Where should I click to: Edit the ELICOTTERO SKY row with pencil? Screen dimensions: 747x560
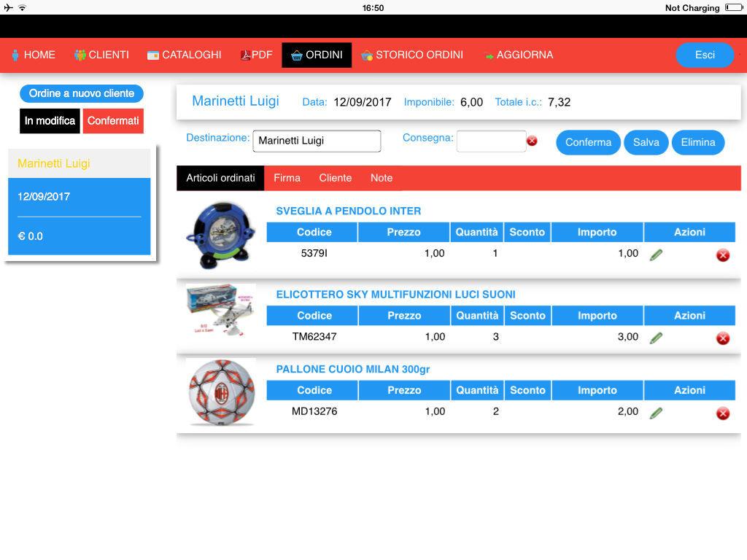pyautogui.click(x=656, y=338)
